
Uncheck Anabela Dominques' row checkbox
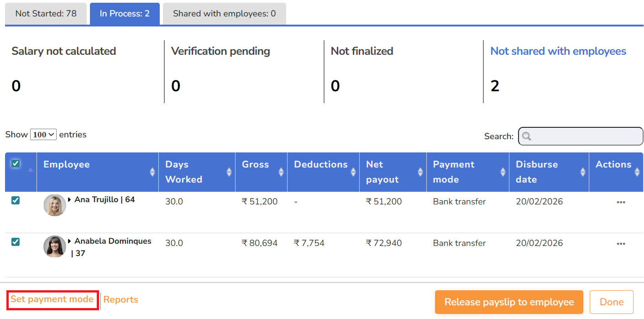[16, 242]
